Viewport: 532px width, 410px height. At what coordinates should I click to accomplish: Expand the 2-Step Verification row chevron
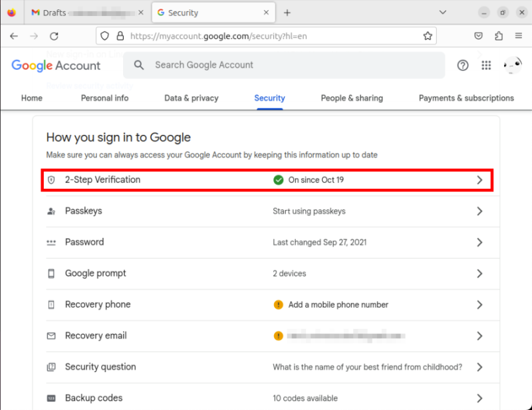point(480,179)
